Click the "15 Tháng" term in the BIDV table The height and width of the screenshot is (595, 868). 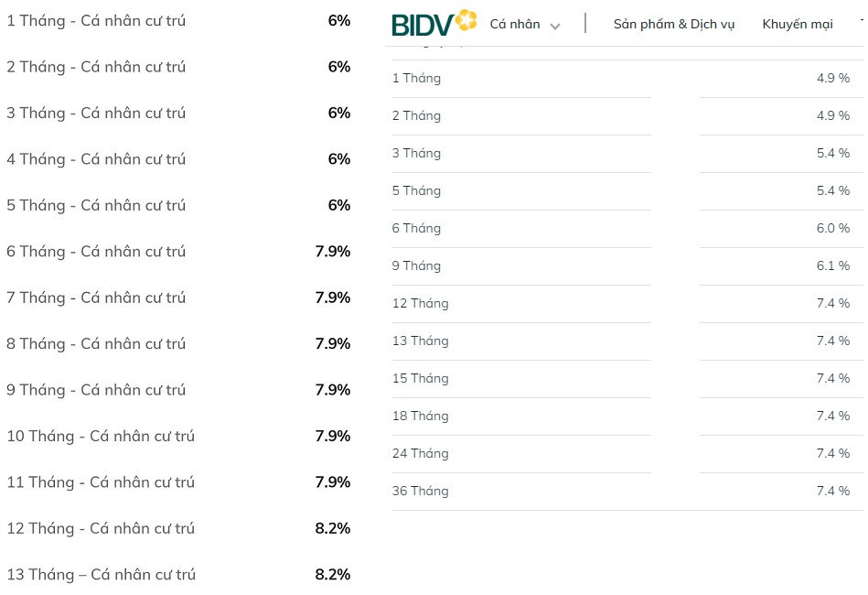[x=420, y=379]
